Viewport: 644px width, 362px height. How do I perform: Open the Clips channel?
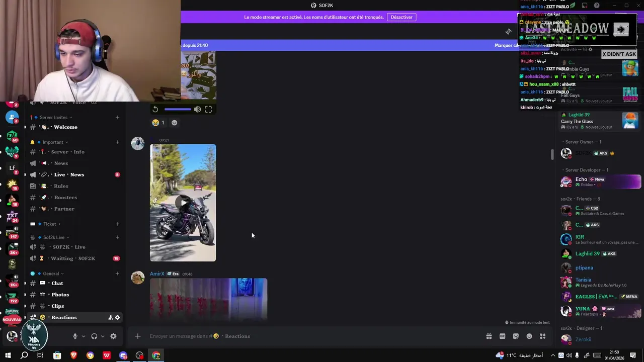coord(75,306)
